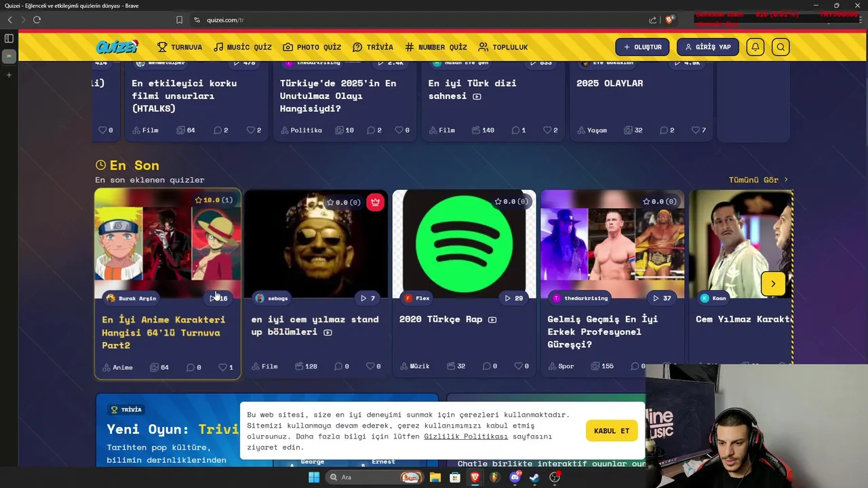Click the taskbar Ara search box
868x488 pixels.
pyautogui.click(x=375, y=477)
